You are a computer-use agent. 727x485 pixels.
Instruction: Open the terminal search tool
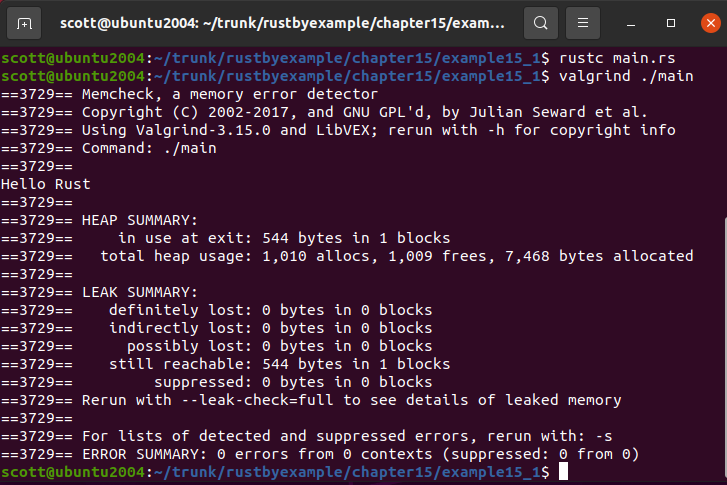[x=541, y=23]
